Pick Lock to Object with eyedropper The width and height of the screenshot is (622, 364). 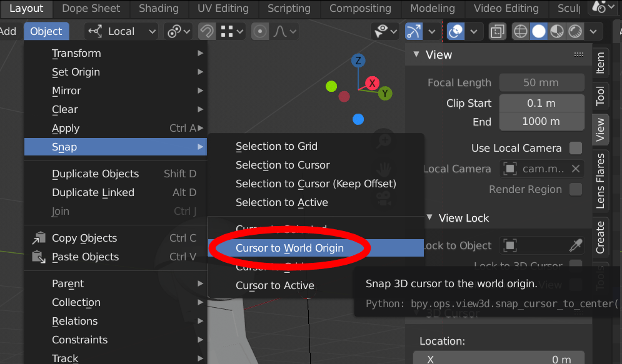pyautogui.click(x=575, y=245)
